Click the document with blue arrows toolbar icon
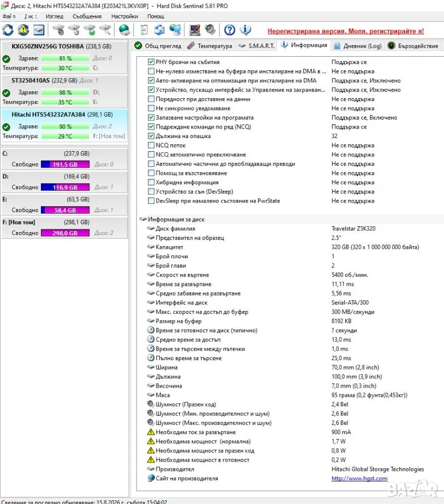The height and width of the screenshot is (504, 444). coord(159,30)
